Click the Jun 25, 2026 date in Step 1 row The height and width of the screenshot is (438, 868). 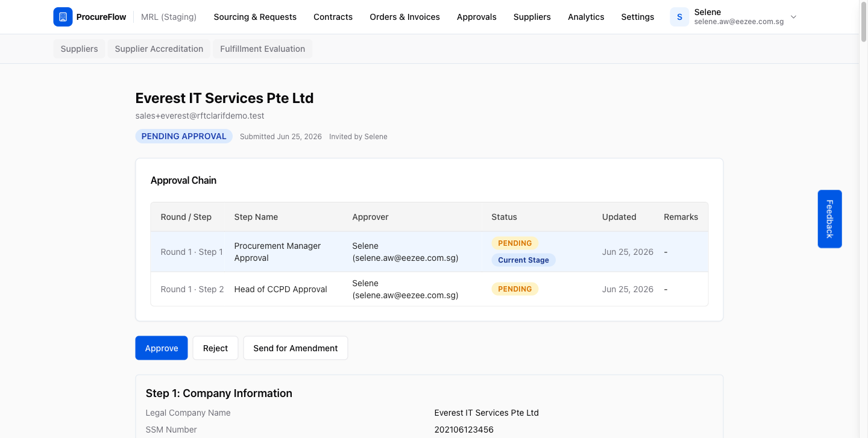coord(627,252)
